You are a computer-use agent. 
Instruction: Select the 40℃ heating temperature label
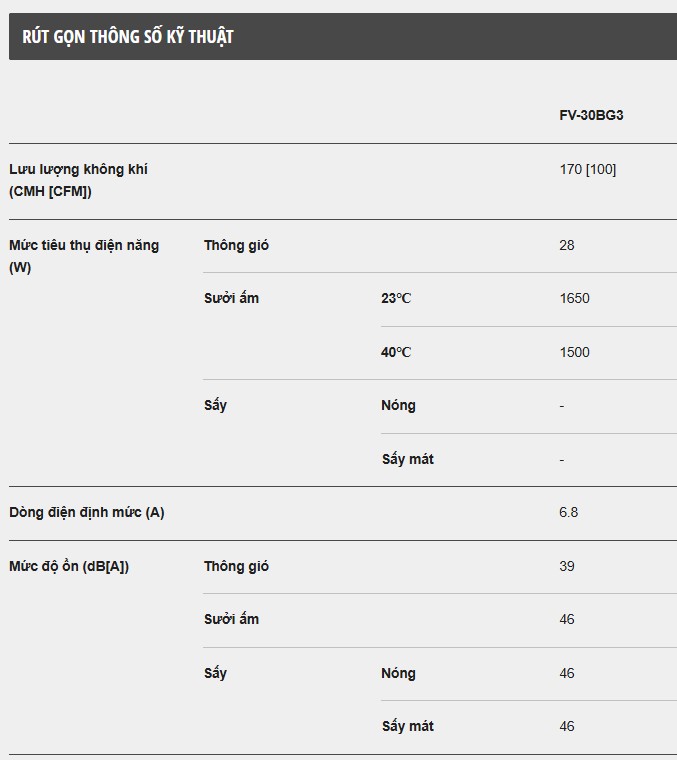396,352
